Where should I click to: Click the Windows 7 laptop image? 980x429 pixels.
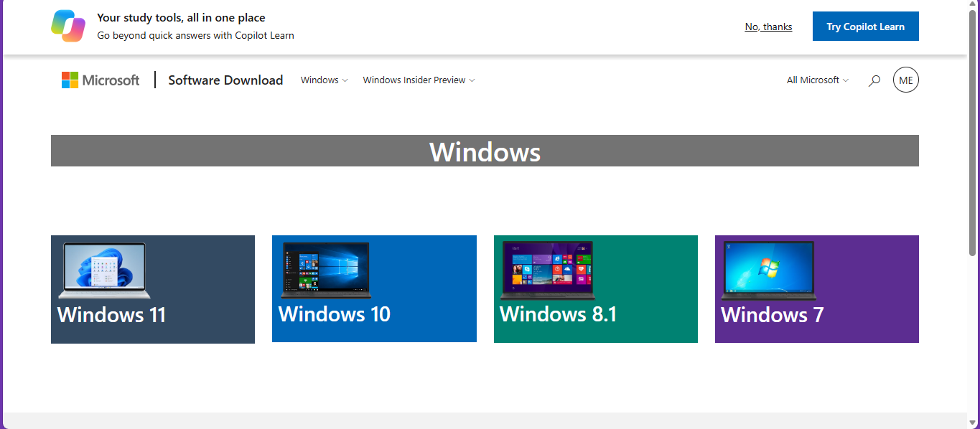coord(769,270)
